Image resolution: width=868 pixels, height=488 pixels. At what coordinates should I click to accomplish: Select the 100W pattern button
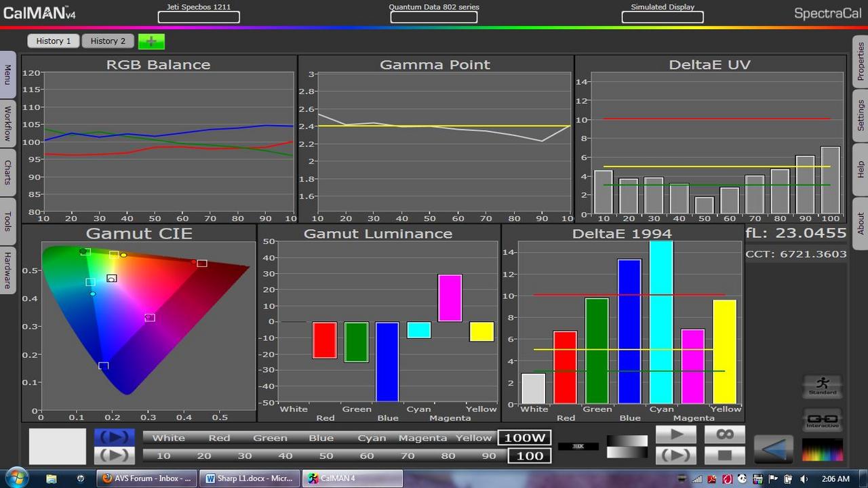pos(524,438)
